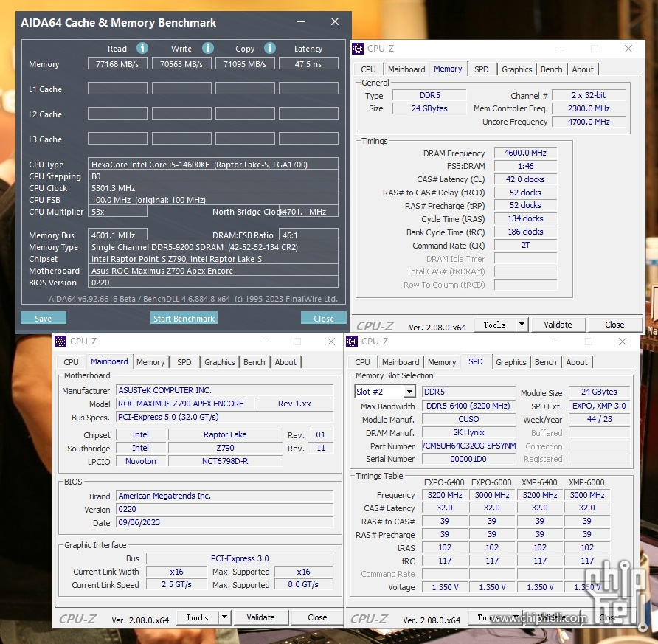This screenshot has width=658, height=644.
Task: Click the 'Asus ROG Maximus Z790 Apex Encore' field
Action: 212,271
